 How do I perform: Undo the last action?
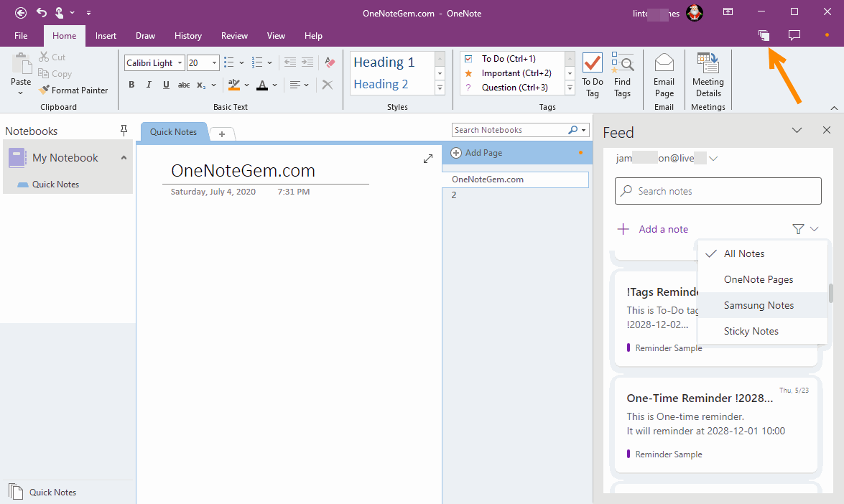point(42,12)
